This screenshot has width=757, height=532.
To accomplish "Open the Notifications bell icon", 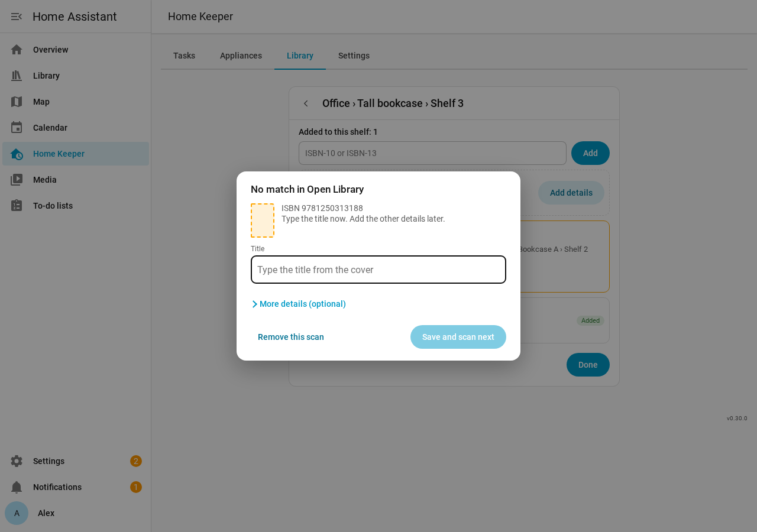I will tap(17, 487).
